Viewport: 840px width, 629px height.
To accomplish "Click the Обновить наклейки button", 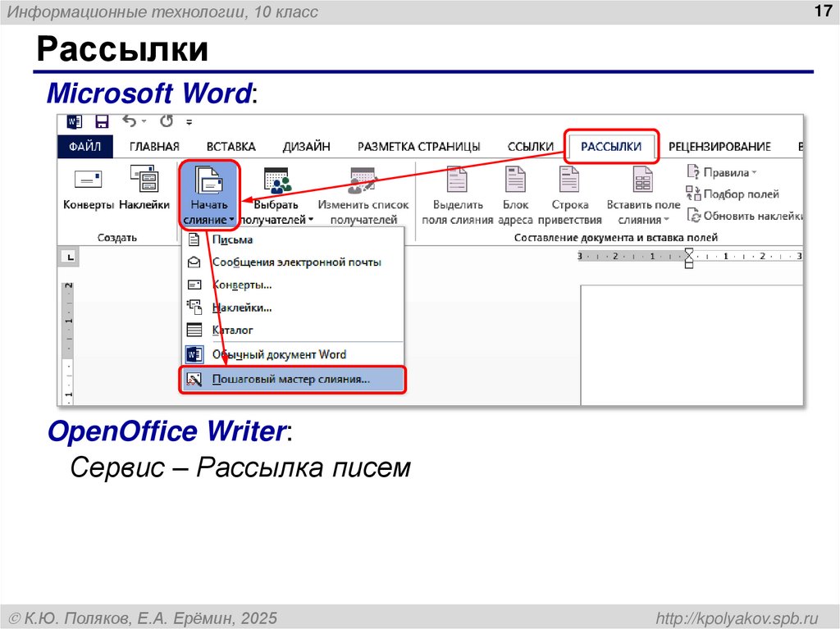I will coord(745,216).
